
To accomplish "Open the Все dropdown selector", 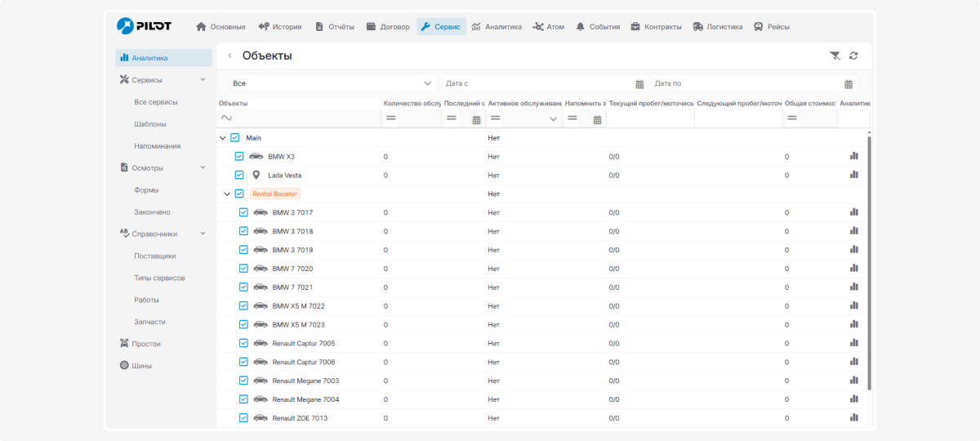I will 332,83.
